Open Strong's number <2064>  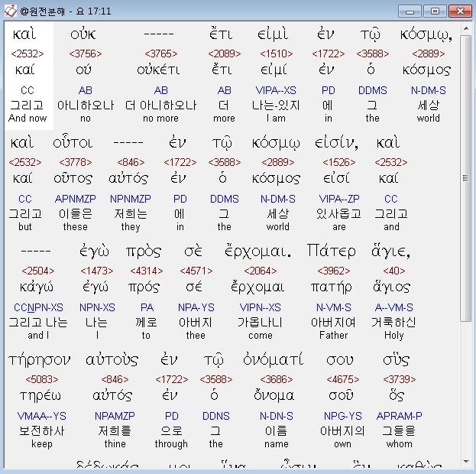click(261, 271)
